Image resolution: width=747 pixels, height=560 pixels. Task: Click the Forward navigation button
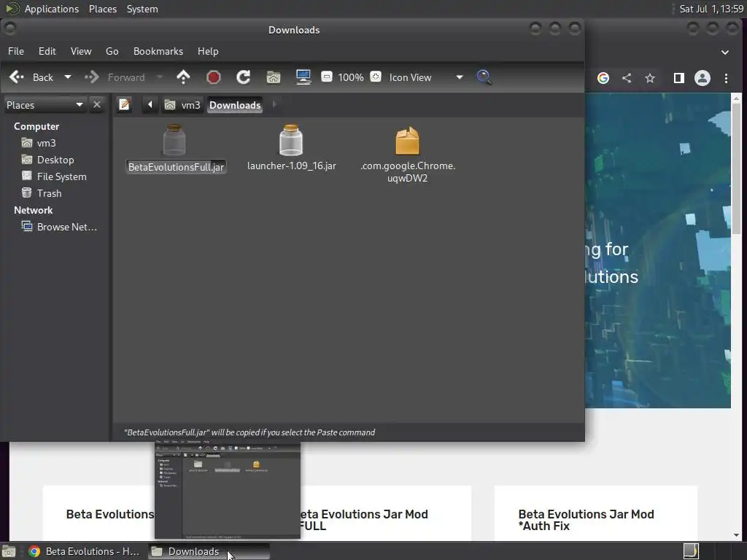[x=115, y=77]
